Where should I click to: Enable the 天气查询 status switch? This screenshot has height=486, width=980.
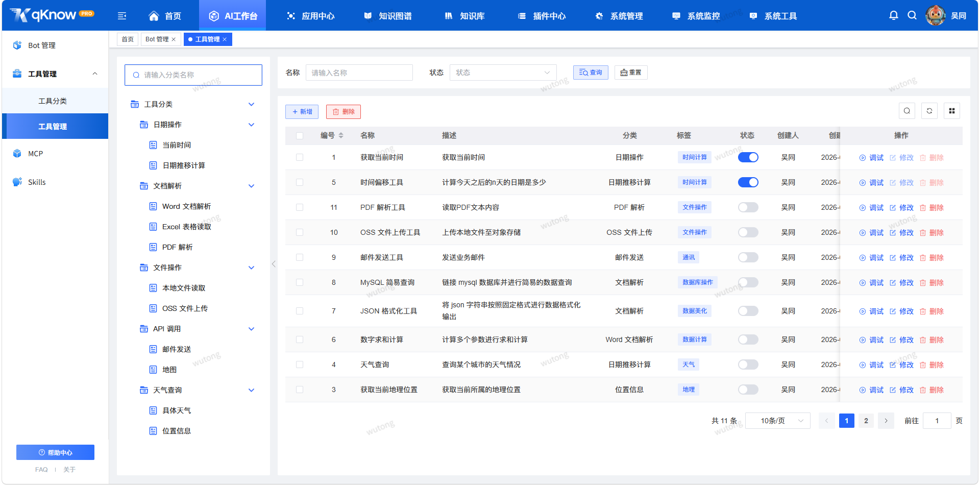point(748,364)
